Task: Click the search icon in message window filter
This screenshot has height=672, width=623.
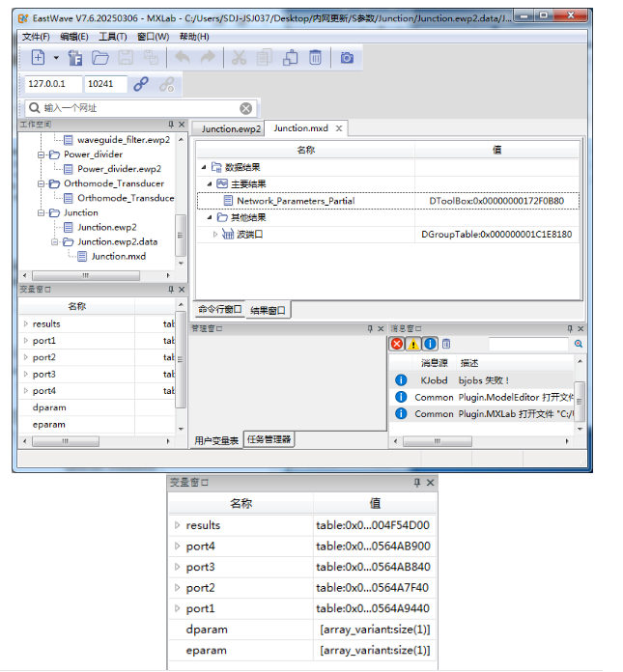Action: [x=579, y=344]
